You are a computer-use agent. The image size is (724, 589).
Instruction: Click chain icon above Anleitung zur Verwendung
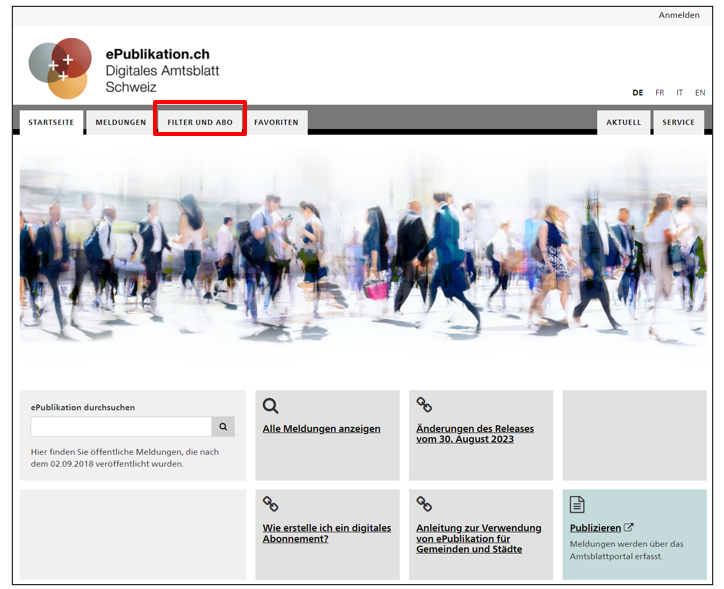(x=424, y=504)
